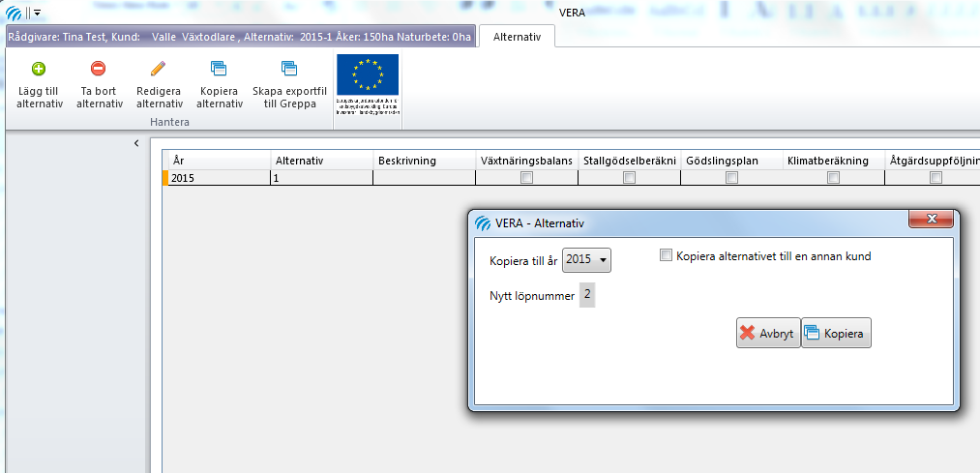Select the 2015 cell in År column
This screenshot has height=473, width=980.
coord(220,178)
